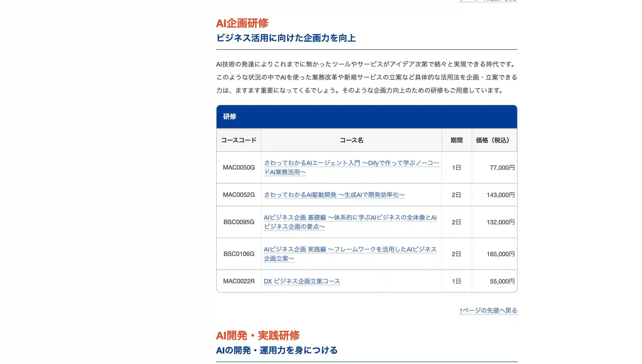
Task: Click the AIの開発・運用力を身につける subheading
Action: [277, 350]
